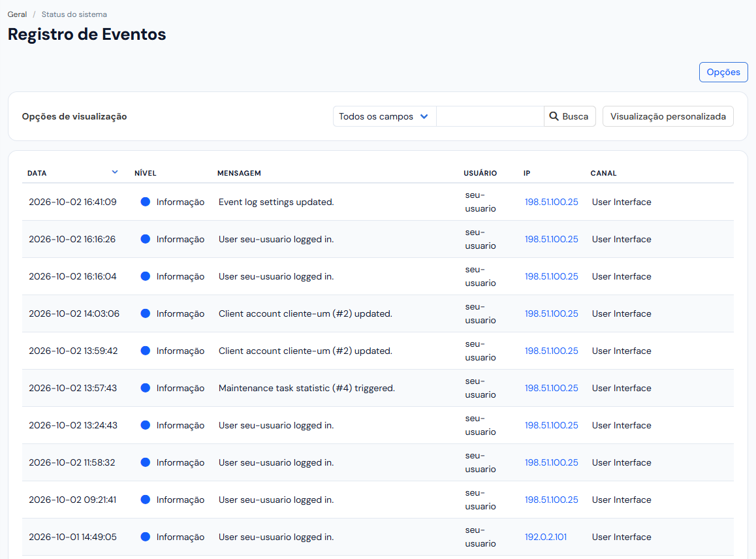Open IP link for 13:57:43 event
This screenshot has height=559, width=756.
click(x=551, y=388)
